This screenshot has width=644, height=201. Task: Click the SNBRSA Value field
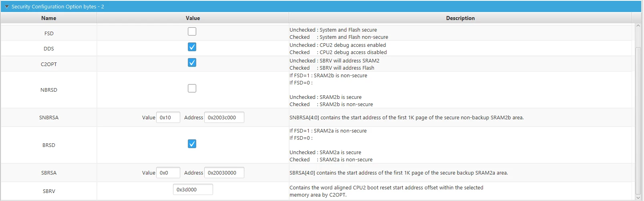click(168, 117)
